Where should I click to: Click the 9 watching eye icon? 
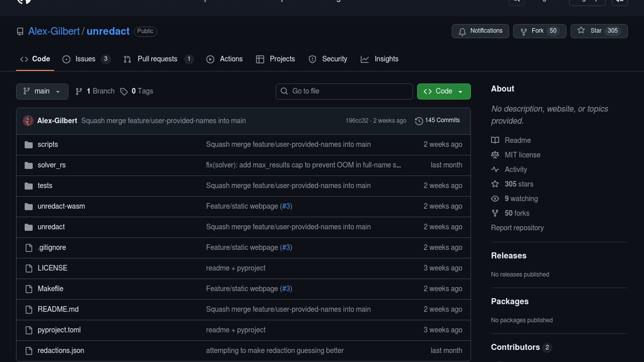495,199
